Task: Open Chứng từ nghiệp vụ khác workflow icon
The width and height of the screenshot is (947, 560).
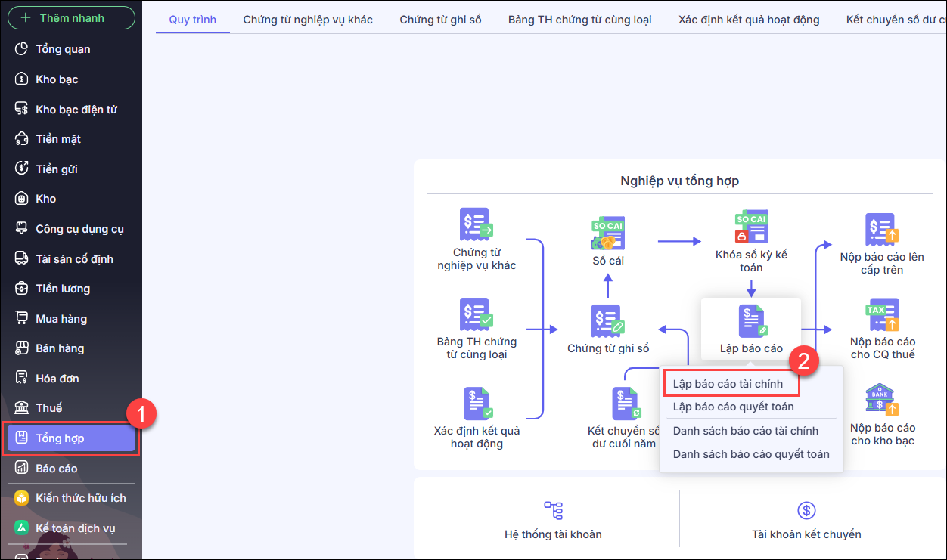Action: [477, 224]
